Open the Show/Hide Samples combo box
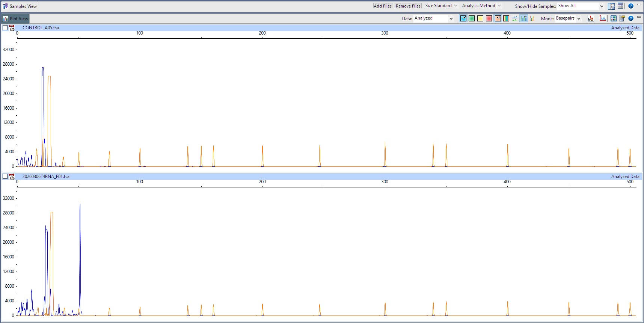The height and width of the screenshot is (323, 644). pyautogui.click(x=581, y=6)
